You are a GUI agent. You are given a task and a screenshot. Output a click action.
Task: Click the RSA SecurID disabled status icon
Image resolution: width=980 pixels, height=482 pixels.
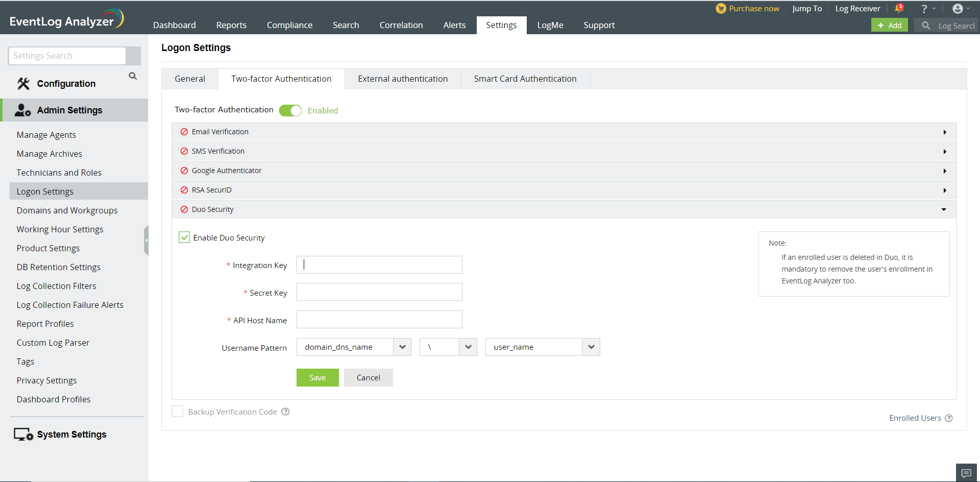[184, 190]
